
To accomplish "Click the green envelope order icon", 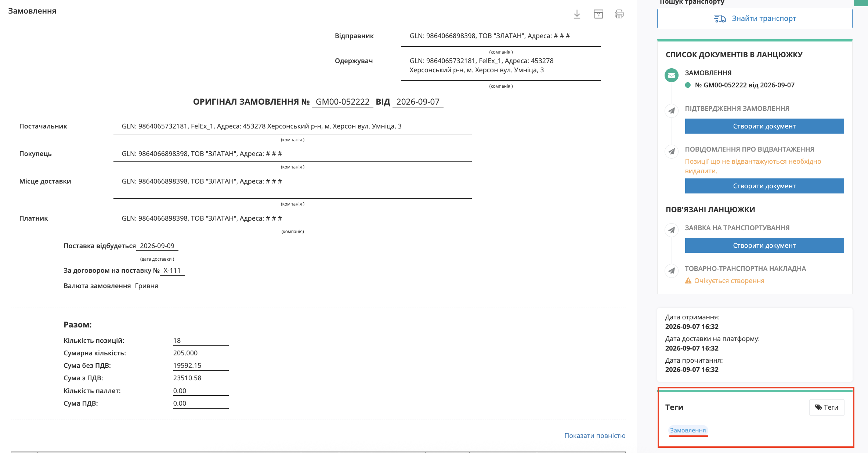I will [x=672, y=75].
